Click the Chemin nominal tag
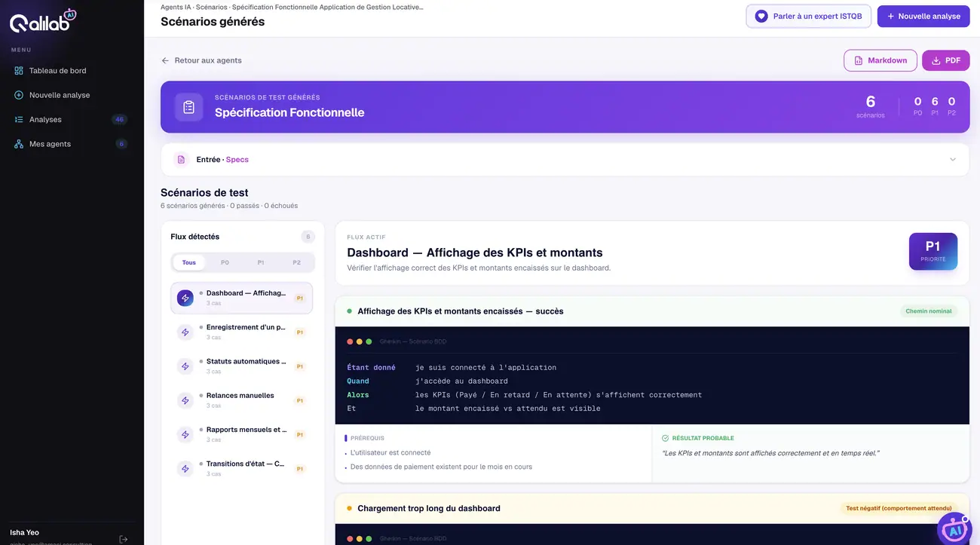The height and width of the screenshot is (545, 980). coord(928,311)
